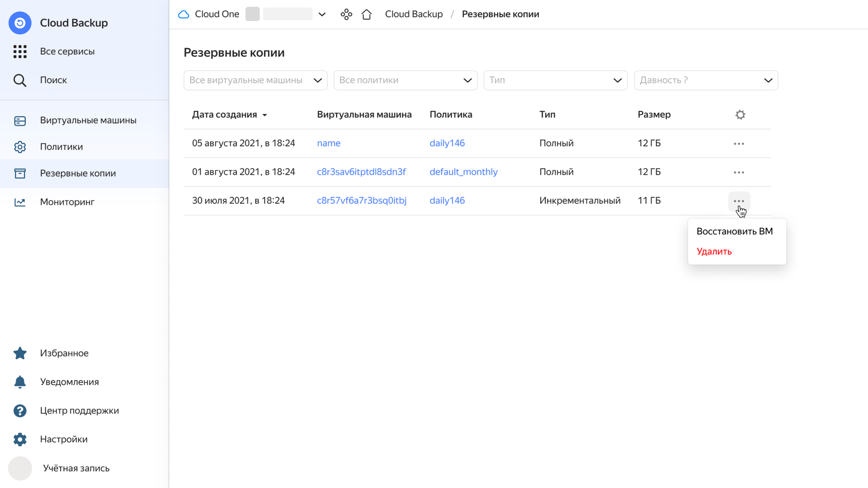
Task: Open Мониторинг section label
Action: click(67, 202)
